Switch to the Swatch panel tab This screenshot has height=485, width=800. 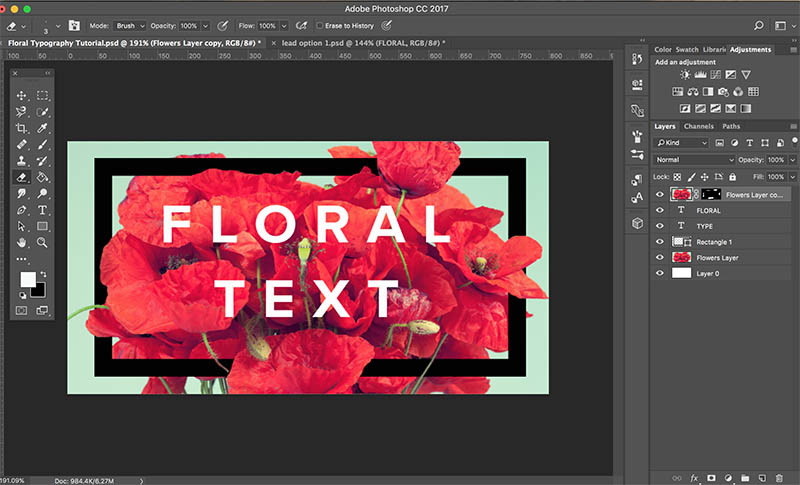click(x=687, y=49)
